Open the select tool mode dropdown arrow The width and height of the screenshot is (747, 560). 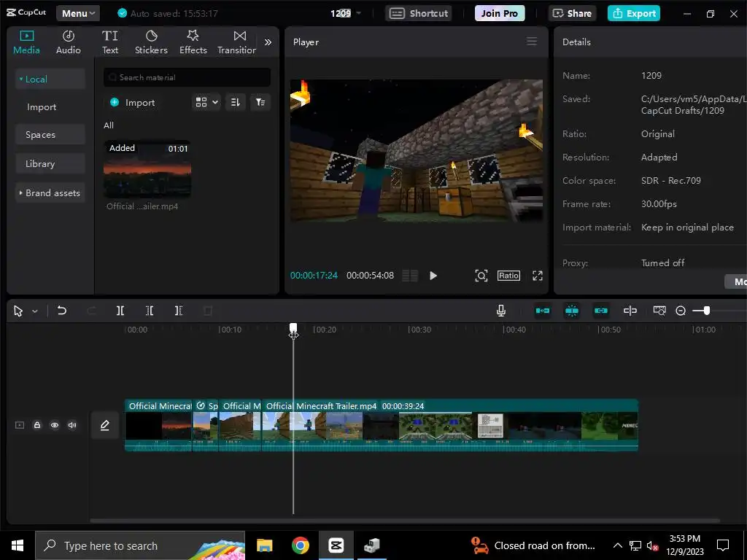[35, 311]
